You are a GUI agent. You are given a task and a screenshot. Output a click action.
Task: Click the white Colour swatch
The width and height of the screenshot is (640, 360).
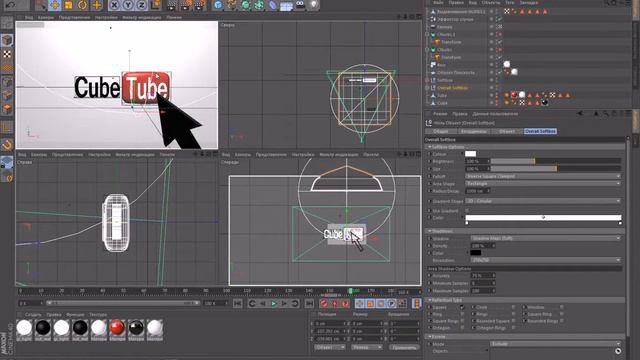471,154
